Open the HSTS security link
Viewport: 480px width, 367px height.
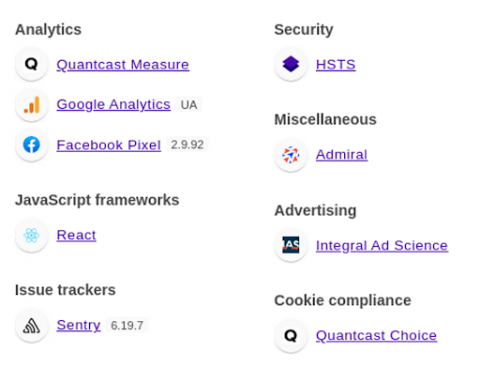click(336, 65)
